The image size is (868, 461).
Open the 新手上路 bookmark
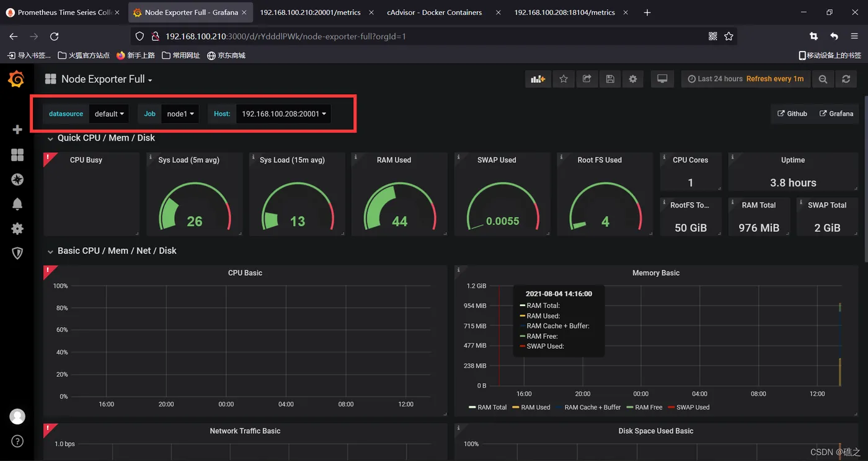(x=136, y=56)
